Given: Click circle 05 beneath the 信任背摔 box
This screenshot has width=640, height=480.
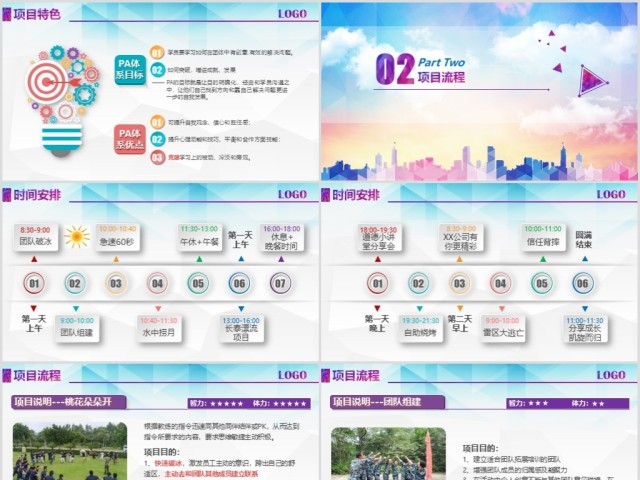Looking at the screenshot, I should click(x=542, y=283).
